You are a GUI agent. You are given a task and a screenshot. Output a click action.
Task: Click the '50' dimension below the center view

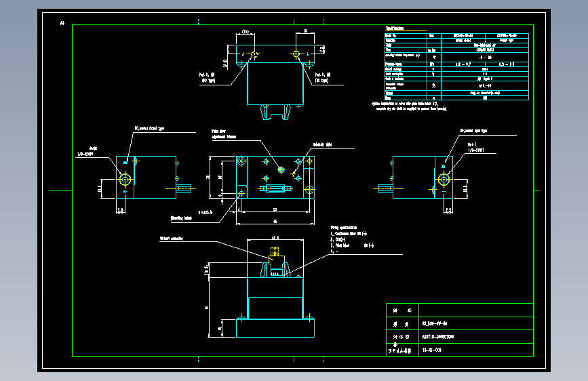275,209
